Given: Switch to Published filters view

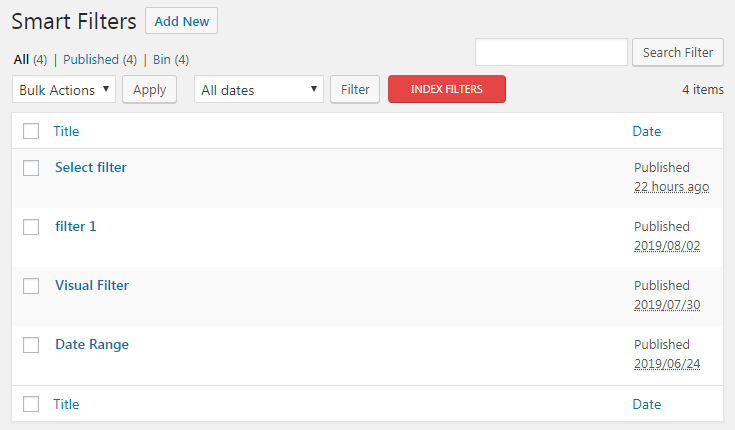Looking at the screenshot, I should click(91, 60).
